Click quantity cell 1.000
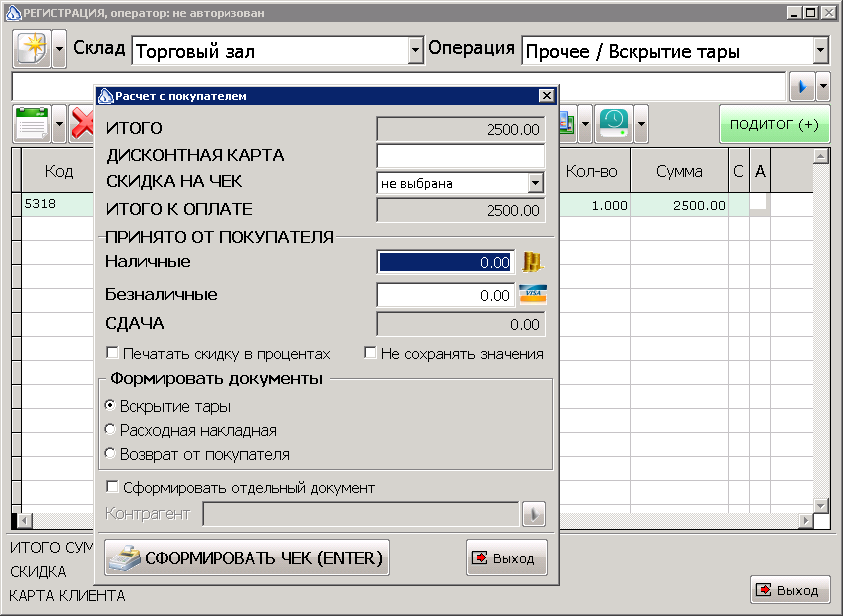Screen dimensions: 843x616 (595, 205)
